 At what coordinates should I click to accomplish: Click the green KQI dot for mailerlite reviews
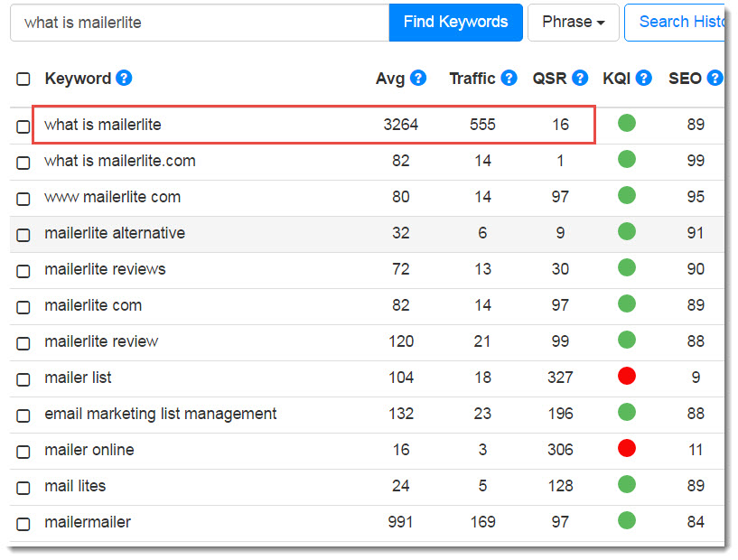click(x=627, y=267)
